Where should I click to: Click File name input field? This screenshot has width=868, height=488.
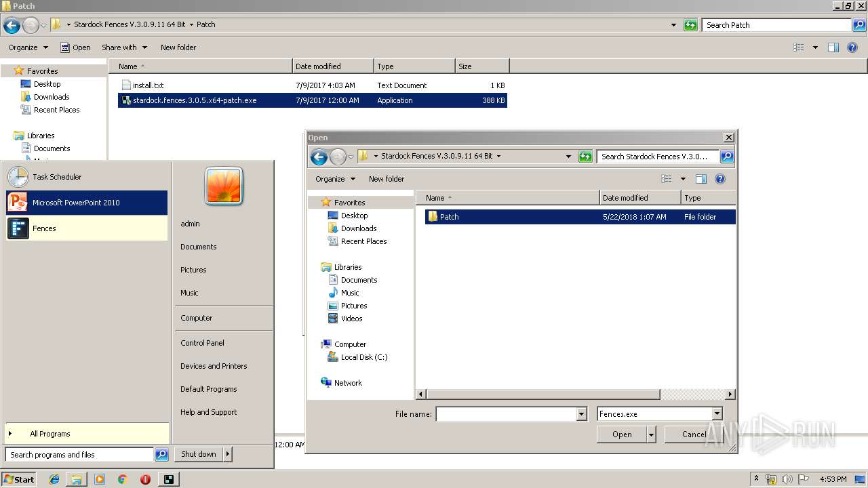click(x=506, y=414)
